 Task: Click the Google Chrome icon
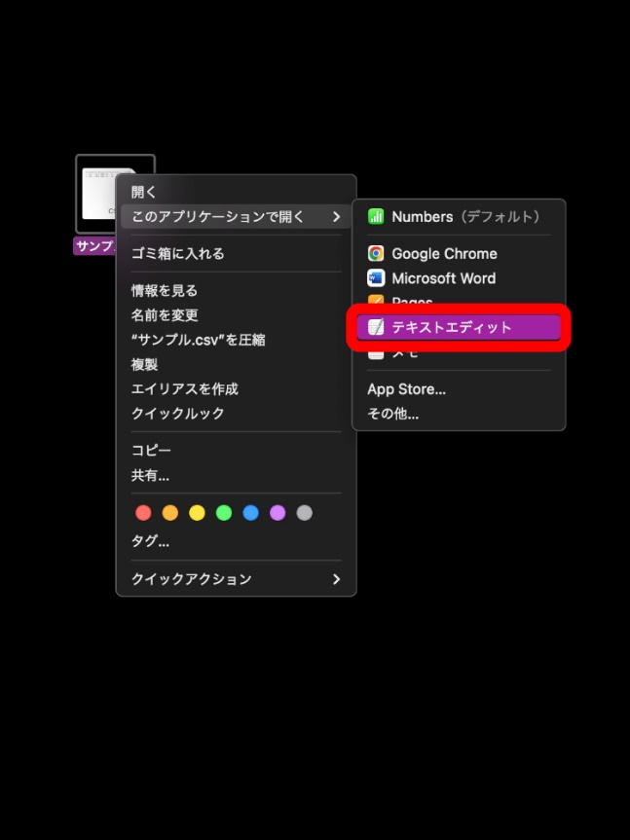click(x=376, y=253)
